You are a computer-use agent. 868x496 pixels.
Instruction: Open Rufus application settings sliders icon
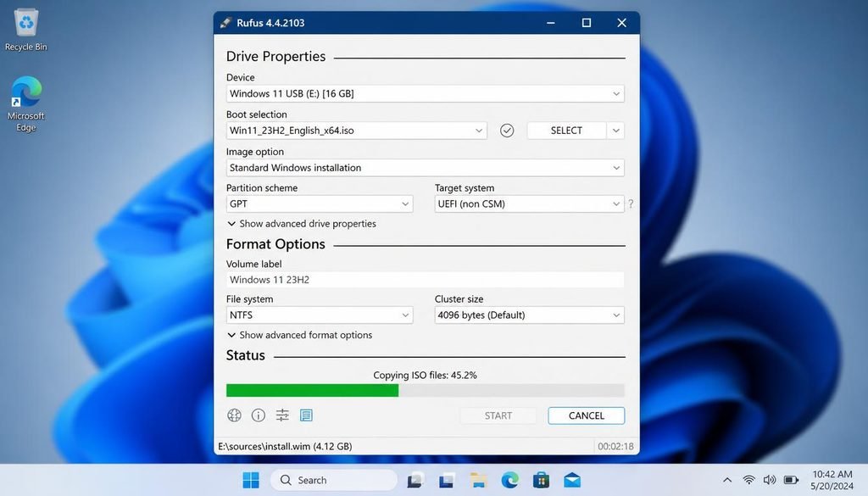click(282, 415)
